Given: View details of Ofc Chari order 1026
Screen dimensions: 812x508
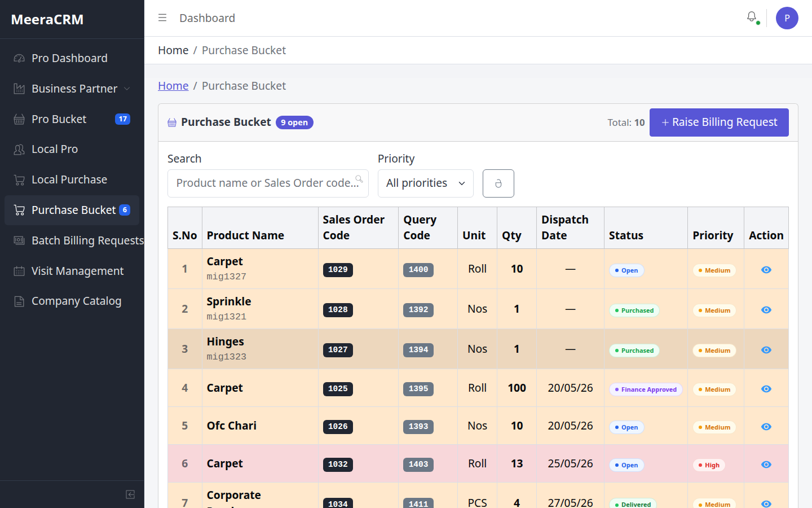Looking at the screenshot, I should 766,427.
